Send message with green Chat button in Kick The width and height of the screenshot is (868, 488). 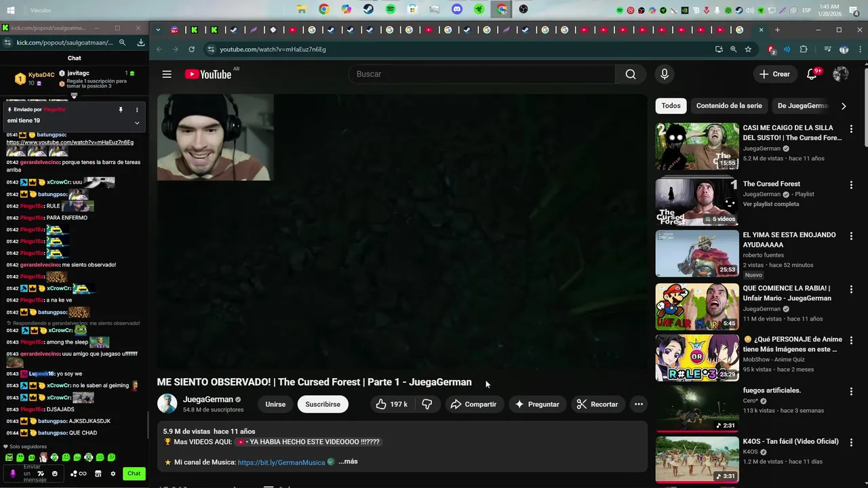click(x=134, y=474)
